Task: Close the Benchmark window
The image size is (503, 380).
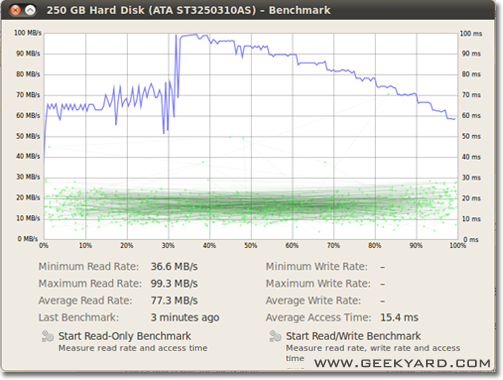Action: tap(15, 10)
